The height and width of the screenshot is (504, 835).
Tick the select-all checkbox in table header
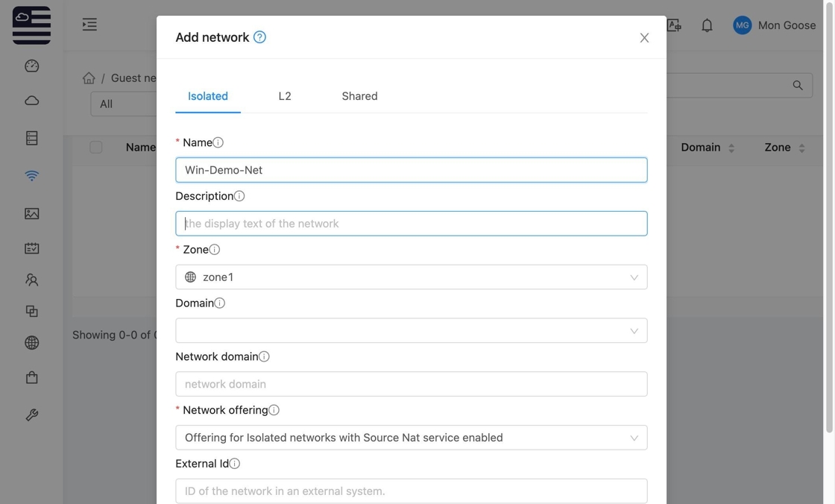click(x=96, y=148)
